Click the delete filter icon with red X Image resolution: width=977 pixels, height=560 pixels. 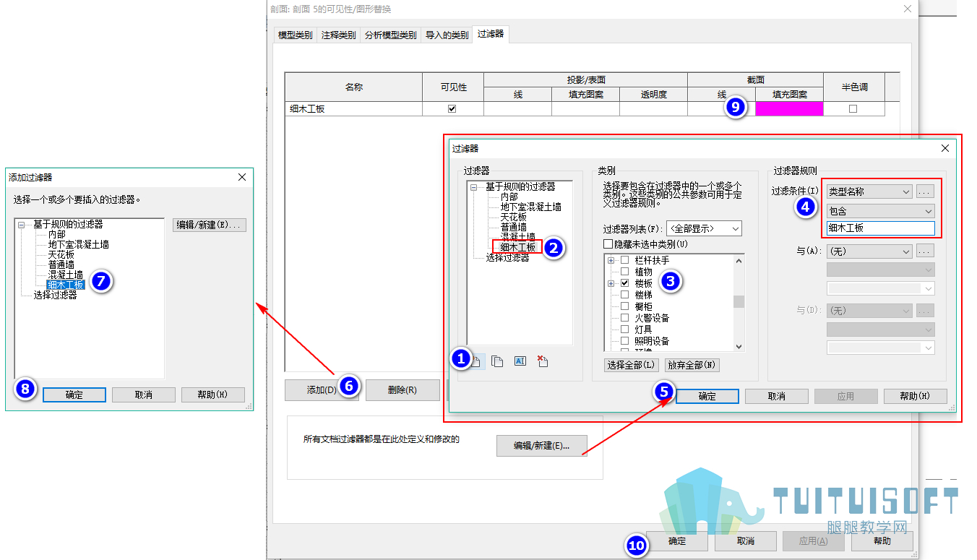click(543, 361)
